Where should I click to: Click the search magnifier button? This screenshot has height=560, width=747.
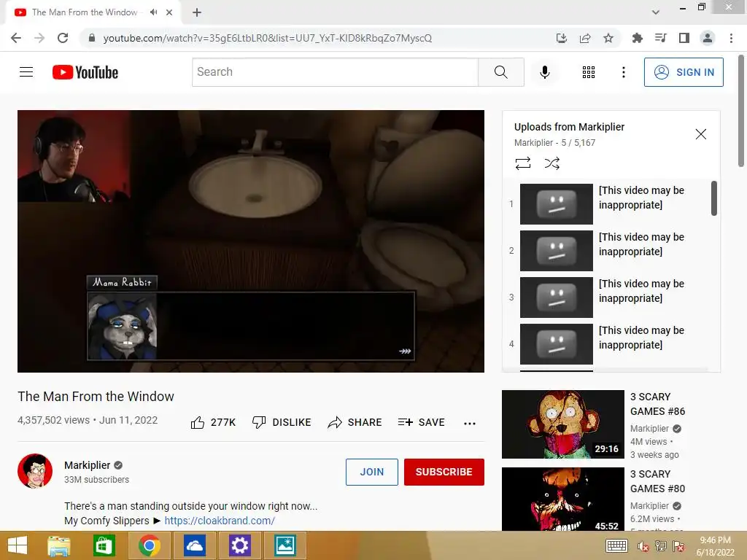point(500,72)
